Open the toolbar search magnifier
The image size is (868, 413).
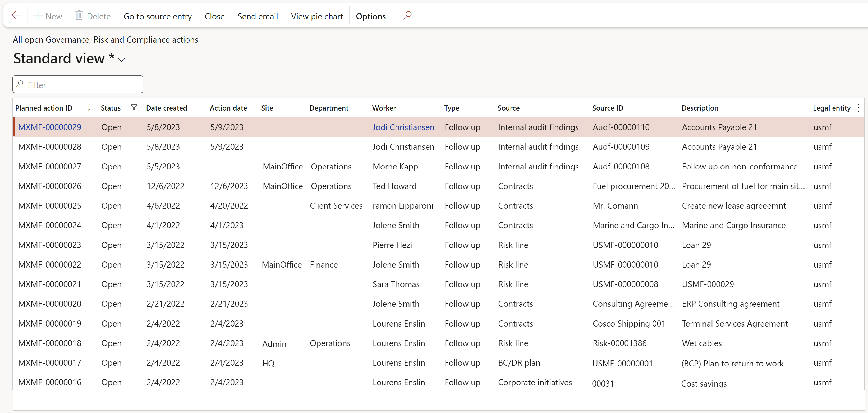coord(407,16)
